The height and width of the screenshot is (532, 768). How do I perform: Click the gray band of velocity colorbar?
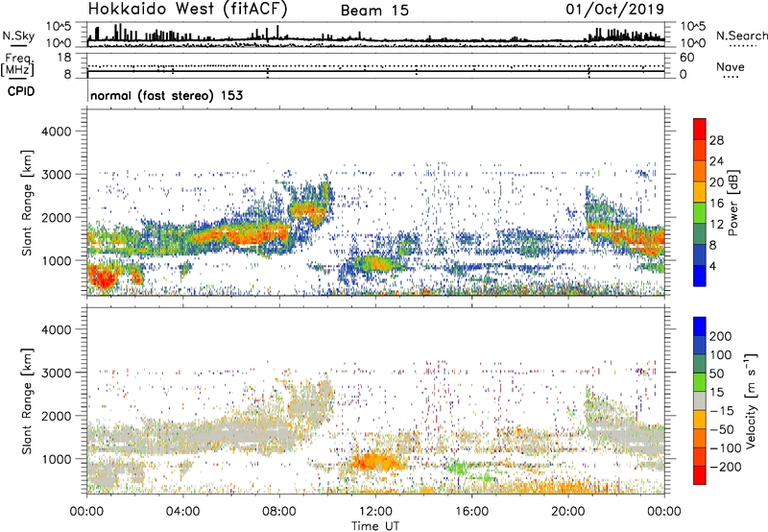pyautogui.click(x=700, y=400)
